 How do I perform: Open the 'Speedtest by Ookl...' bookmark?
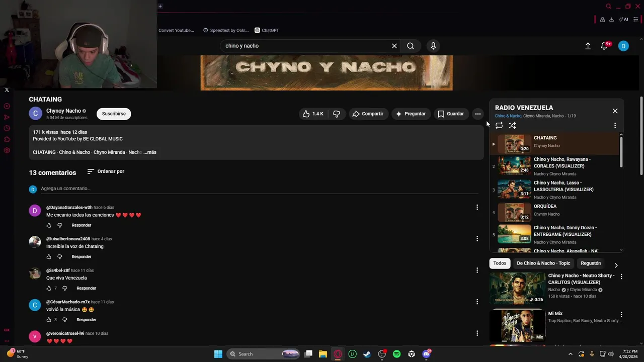pos(225,30)
